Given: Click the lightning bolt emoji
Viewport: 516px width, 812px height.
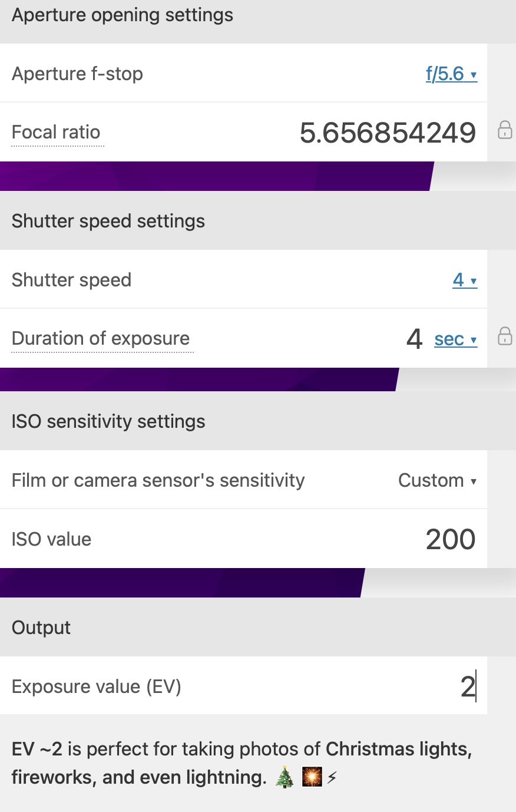Looking at the screenshot, I should pos(332,778).
